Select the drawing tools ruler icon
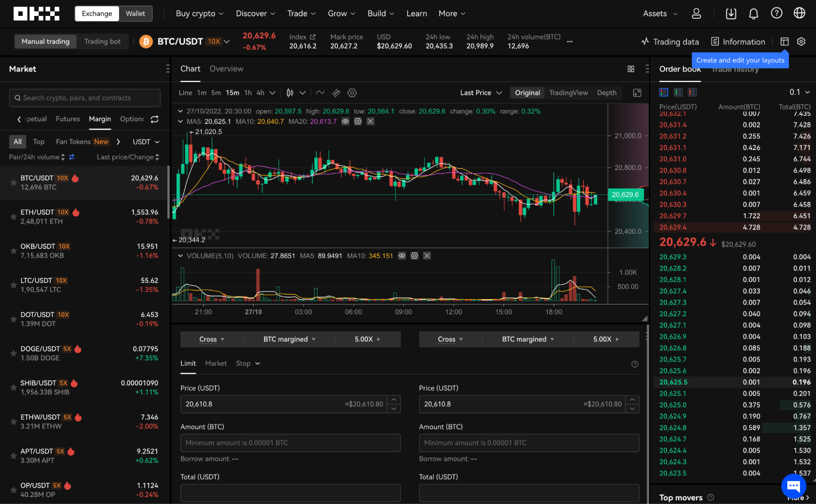 point(336,93)
